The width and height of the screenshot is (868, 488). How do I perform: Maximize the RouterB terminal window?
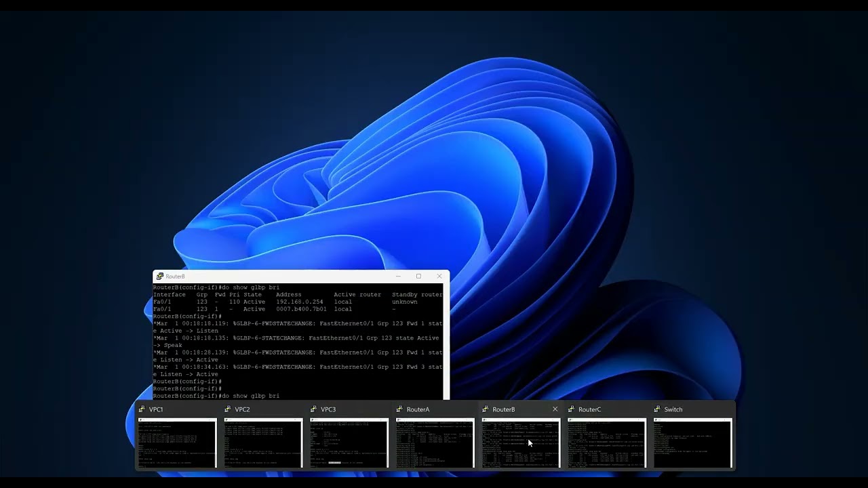pos(418,277)
